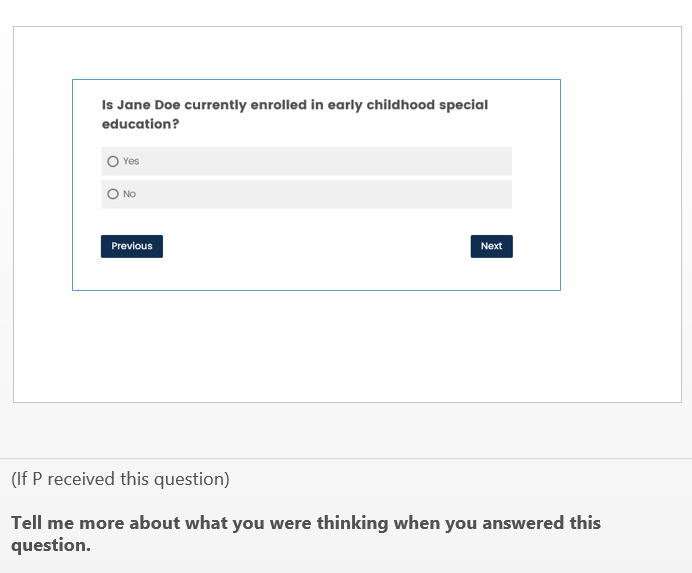Click the "Jane Doe" name in the question
692x573 pixels.
pyautogui.click(x=148, y=105)
